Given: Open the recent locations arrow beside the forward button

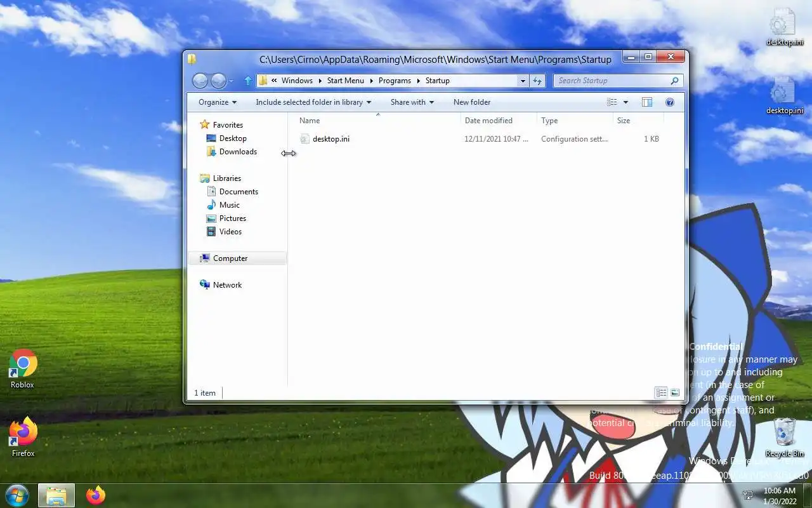Looking at the screenshot, I should (x=231, y=81).
